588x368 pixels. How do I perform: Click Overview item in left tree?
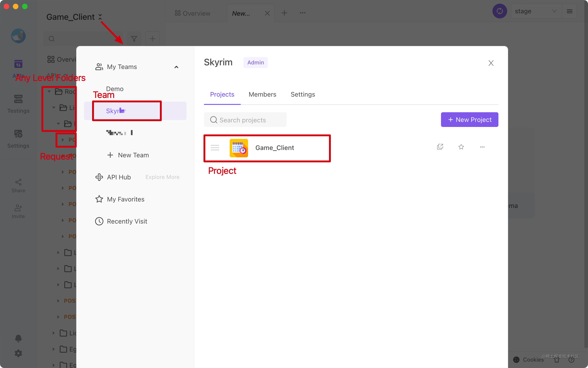[62, 59]
